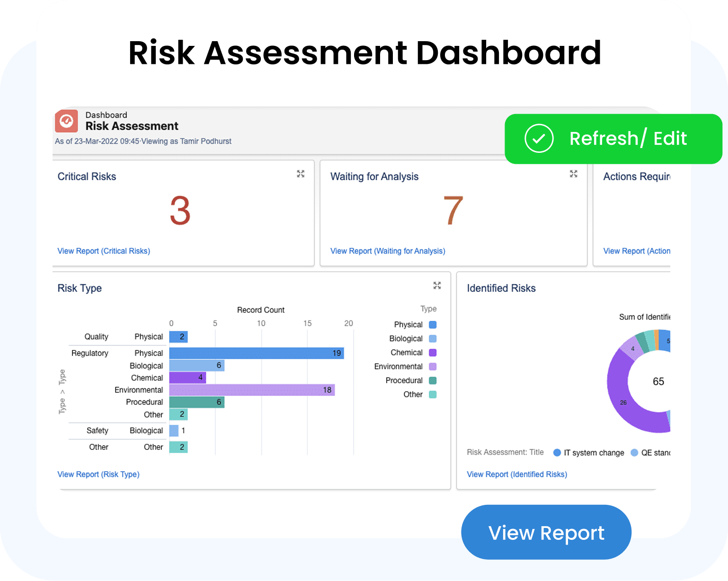The width and height of the screenshot is (728, 581).
Task: Select the Environmental bar showing 18
Action: pyautogui.click(x=251, y=390)
